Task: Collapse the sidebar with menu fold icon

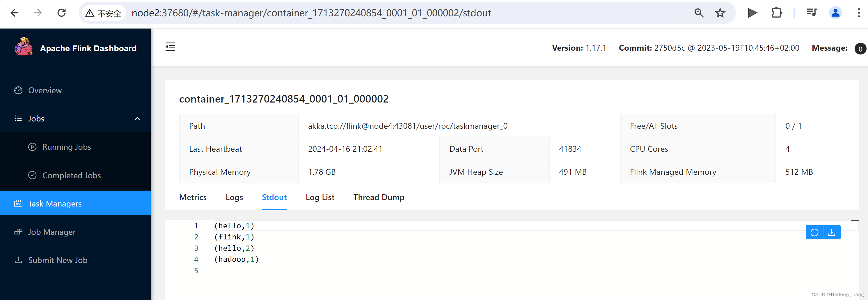Action: (x=170, y=47)
